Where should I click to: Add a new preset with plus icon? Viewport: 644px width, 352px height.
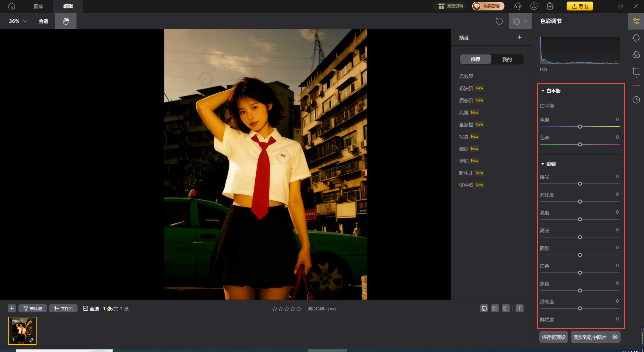click(519, 37)
